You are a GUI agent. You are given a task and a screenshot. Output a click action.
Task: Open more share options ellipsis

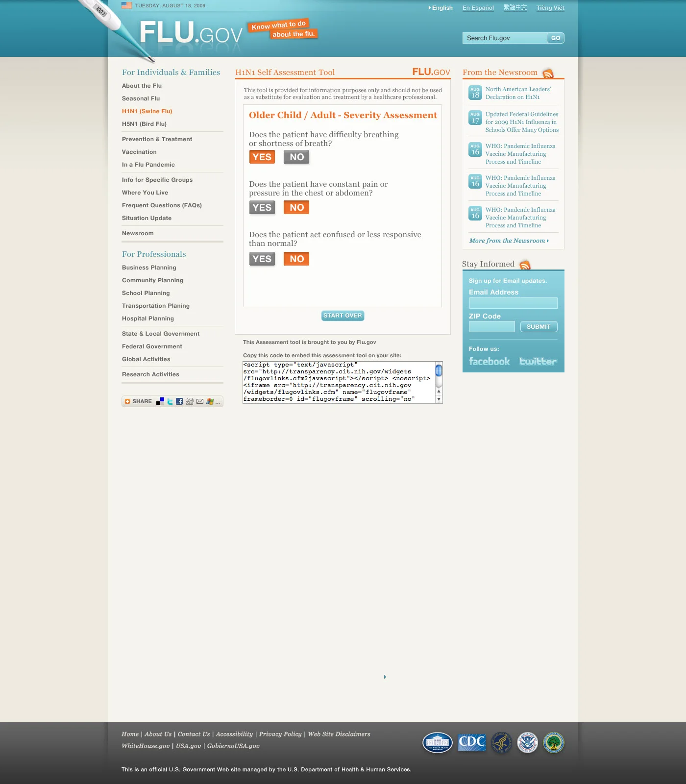coord(218,403)
